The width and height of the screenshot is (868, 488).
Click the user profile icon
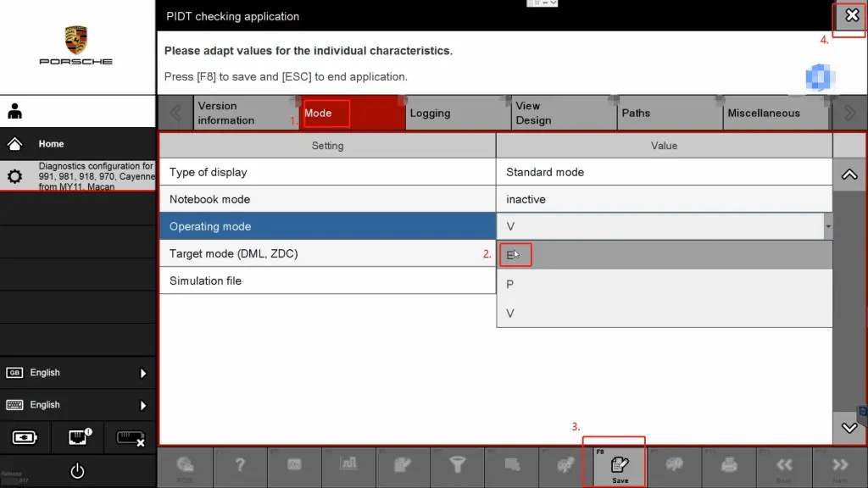(14, 112)
